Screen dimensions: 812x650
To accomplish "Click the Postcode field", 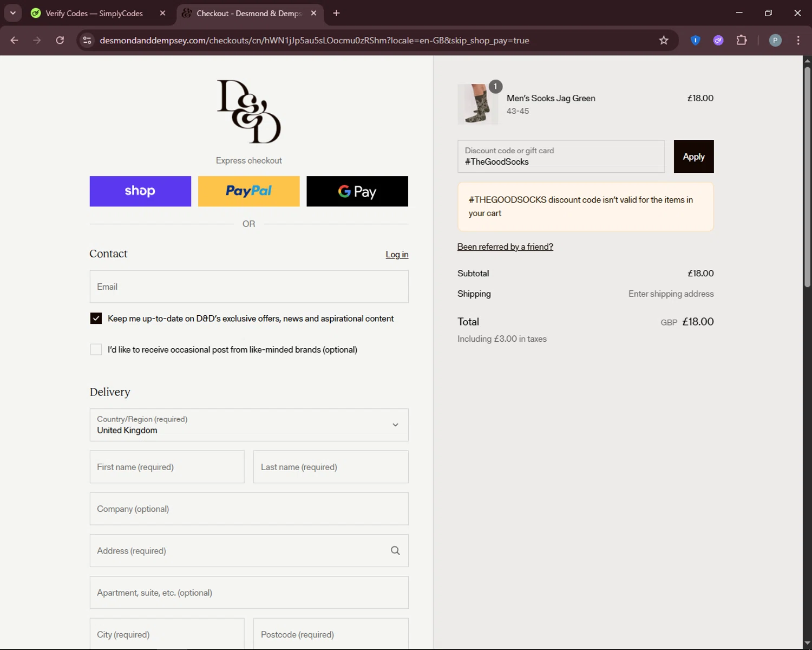I will (x=331, y=634).
